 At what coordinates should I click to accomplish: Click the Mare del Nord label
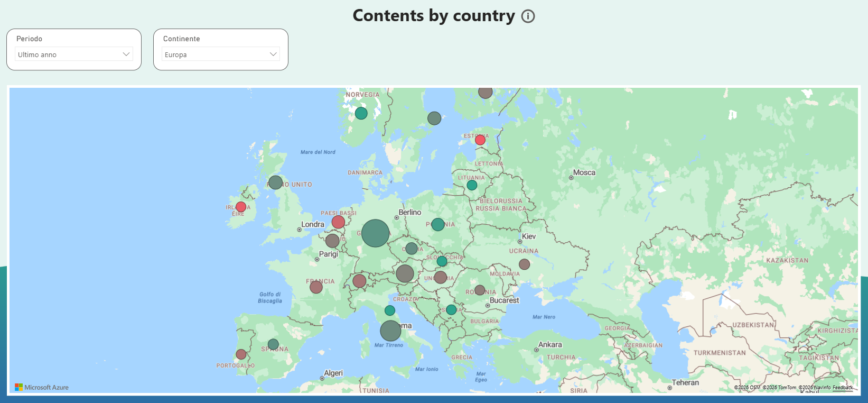318,152
